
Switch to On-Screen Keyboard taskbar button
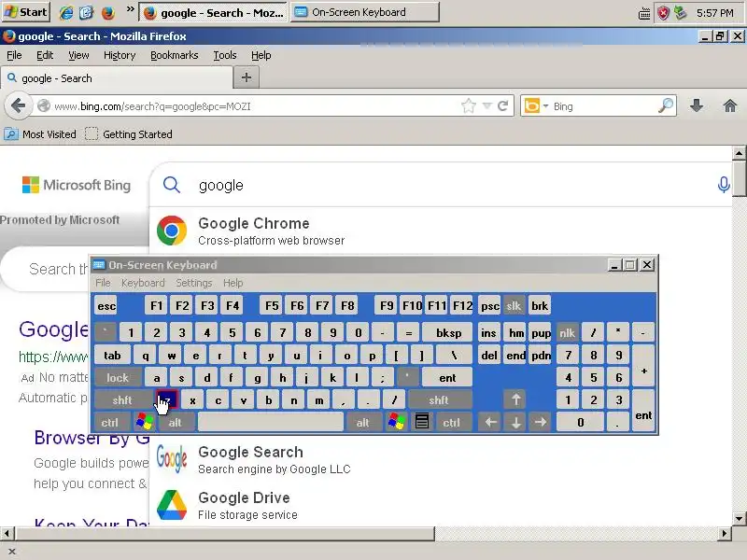coord(365,12)
